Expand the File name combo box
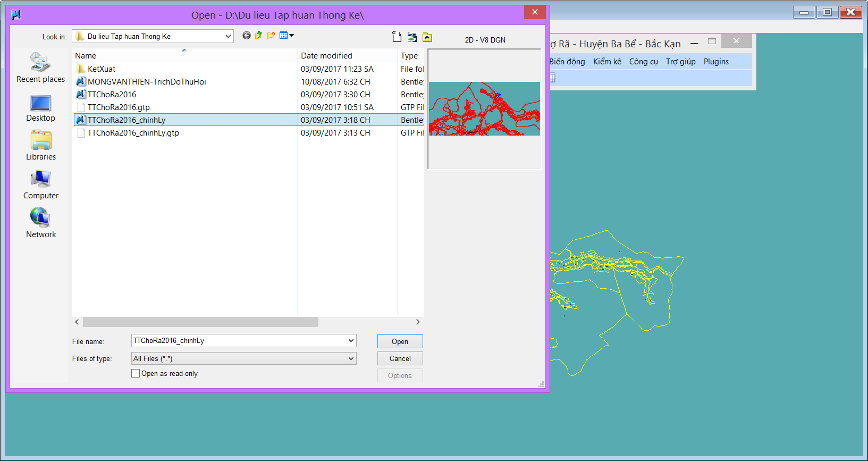 tap(351, 341)
